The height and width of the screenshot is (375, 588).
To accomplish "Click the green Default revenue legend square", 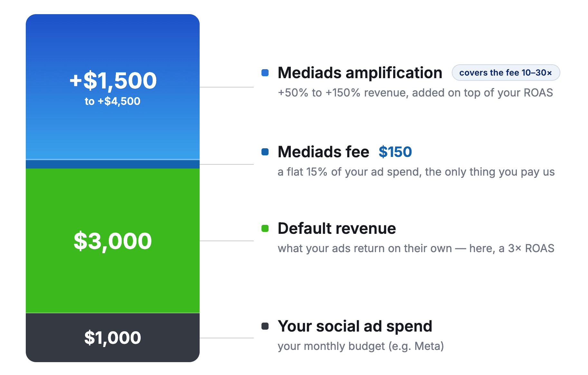I will point(265,228).
